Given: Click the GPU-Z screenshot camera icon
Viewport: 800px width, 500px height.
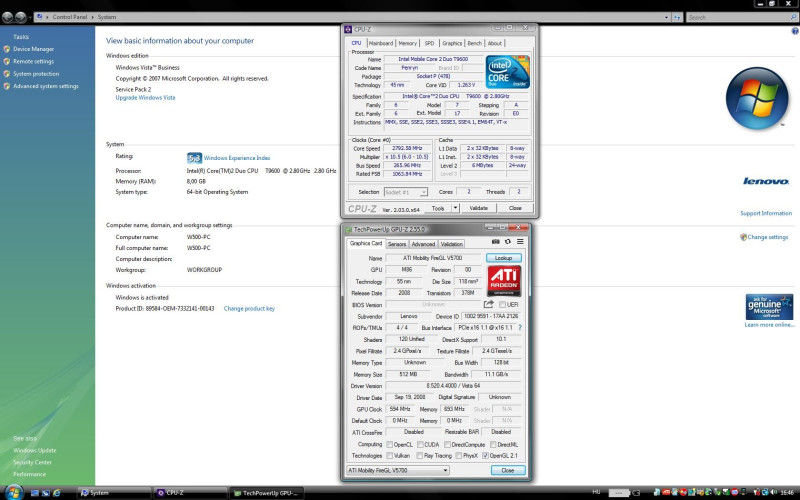Looking at the screenshot, I should click(495, 241).
